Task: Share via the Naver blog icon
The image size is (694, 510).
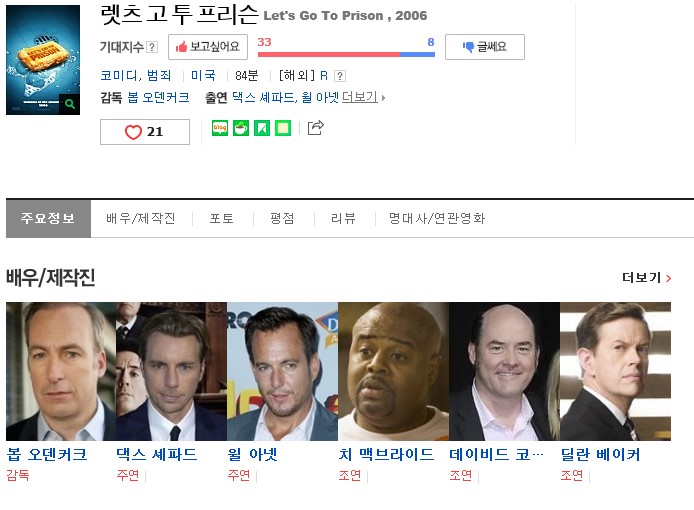Action: pyautogui.click(x=220, y=128)
